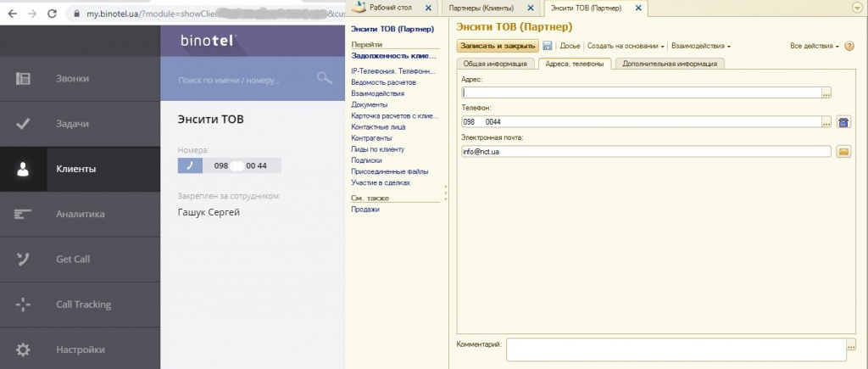The width and height of the screenshot is (868, 369).
Task: Open the tab list dropdown arrow
Action: pyautogui.click(x=859, y=7)
